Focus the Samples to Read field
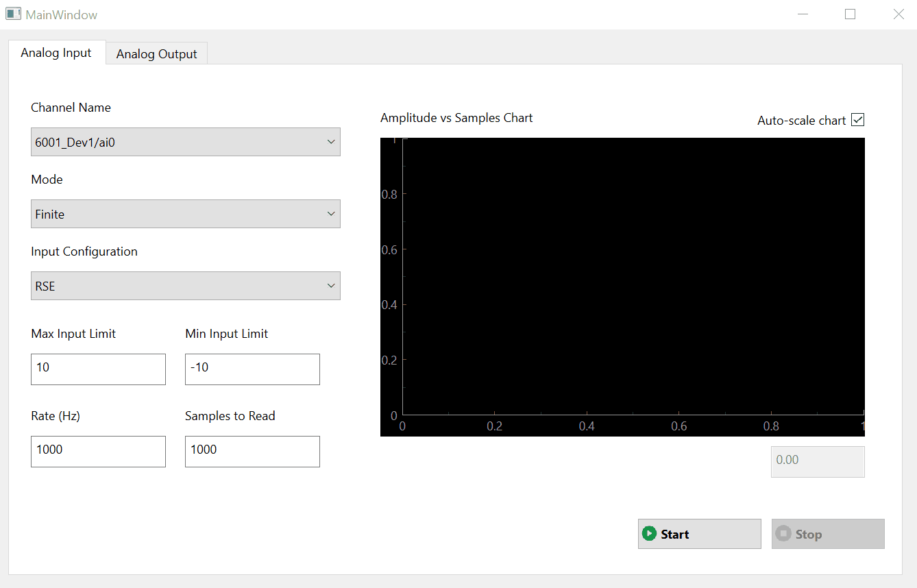Viewport: 917px width, 588px height. 252,451
